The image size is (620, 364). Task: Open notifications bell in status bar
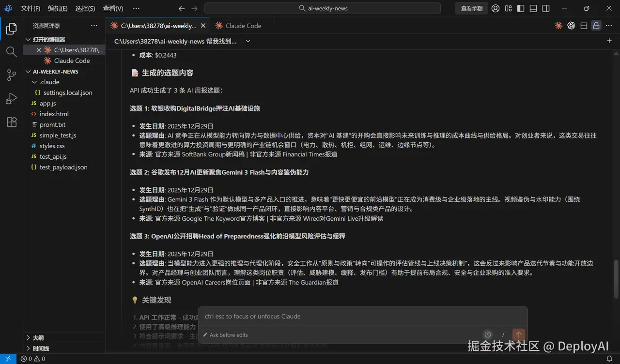pos(609,359)
